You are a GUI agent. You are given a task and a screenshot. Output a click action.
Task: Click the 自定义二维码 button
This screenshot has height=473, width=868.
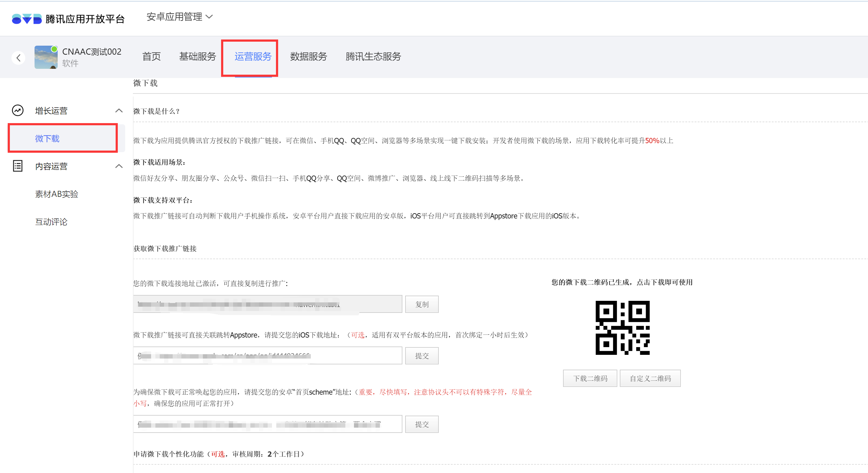click(x=650, y=378)
